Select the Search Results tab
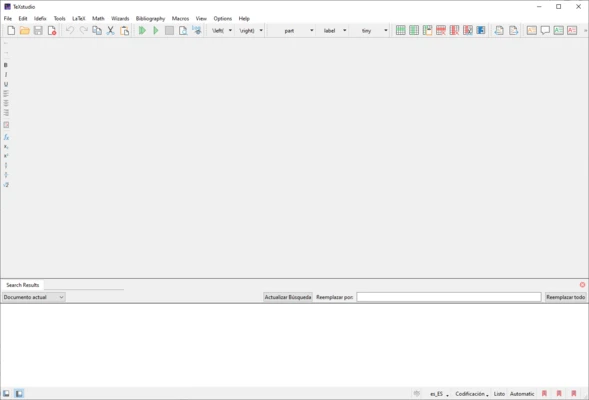The image size is (589, 400). (23, 285)
